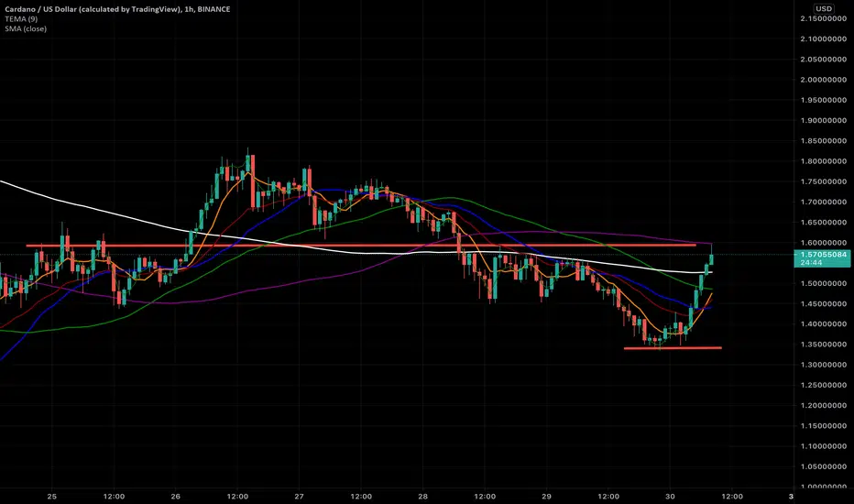Select the TEMA (9) indicator legend
The height and width of the screenshot is (504, 854).
tap(21, 19)
